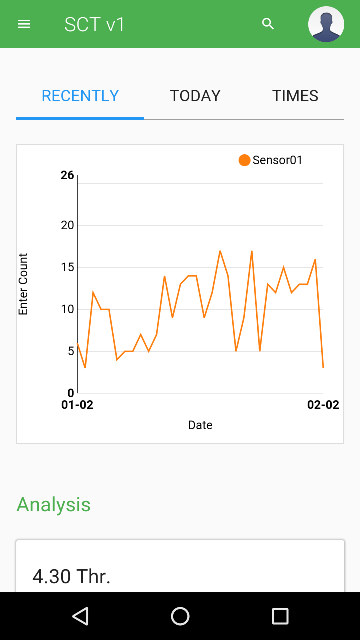Screen dimensions: 360x640
Task: Switch to the TODAY tab
Action: pyautogui.click(x=195, y=96)
